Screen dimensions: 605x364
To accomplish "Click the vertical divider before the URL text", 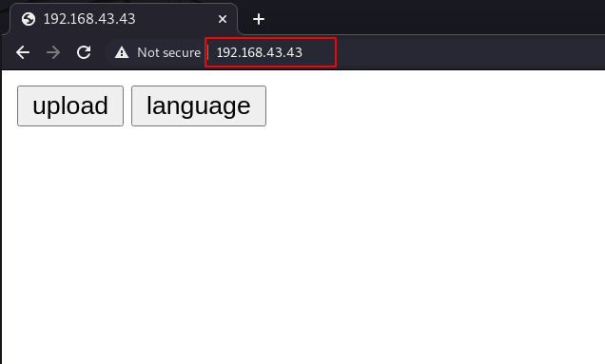I will tap(208, 52).
